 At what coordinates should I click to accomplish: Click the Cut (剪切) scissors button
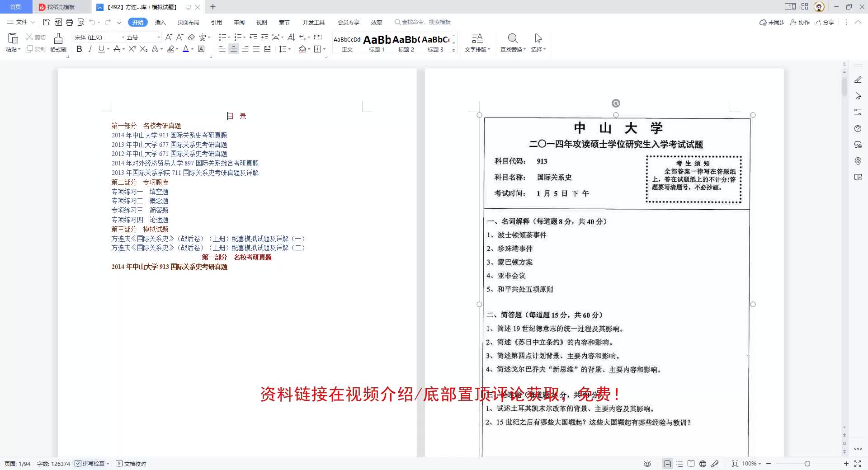tap(35, 37)
